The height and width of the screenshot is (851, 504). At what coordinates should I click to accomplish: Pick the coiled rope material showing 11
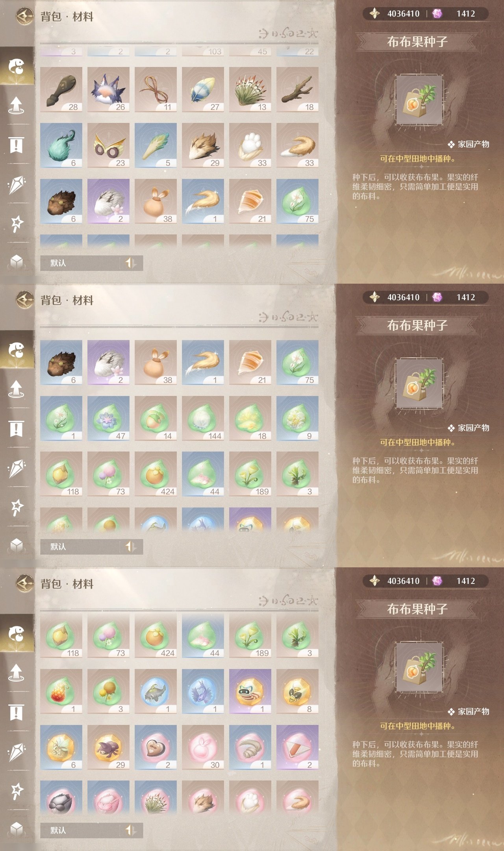156,89
